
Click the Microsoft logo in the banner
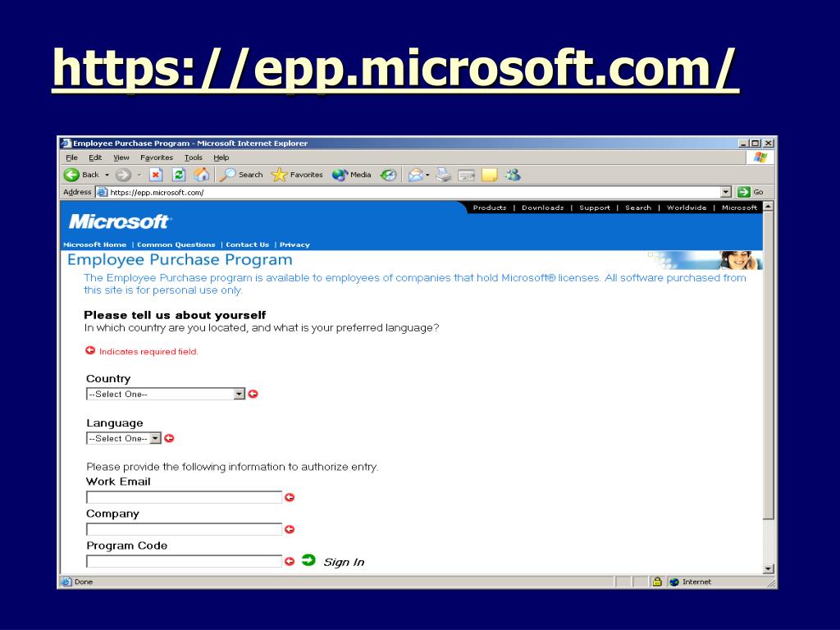tap(119, 221)
